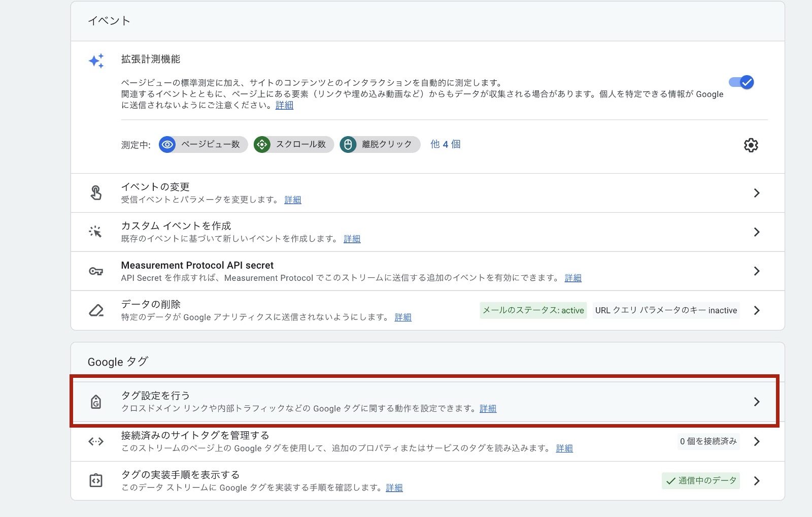Open 詳細 link under タグの実装手順

pyautogui.click(x=394, y=488)
